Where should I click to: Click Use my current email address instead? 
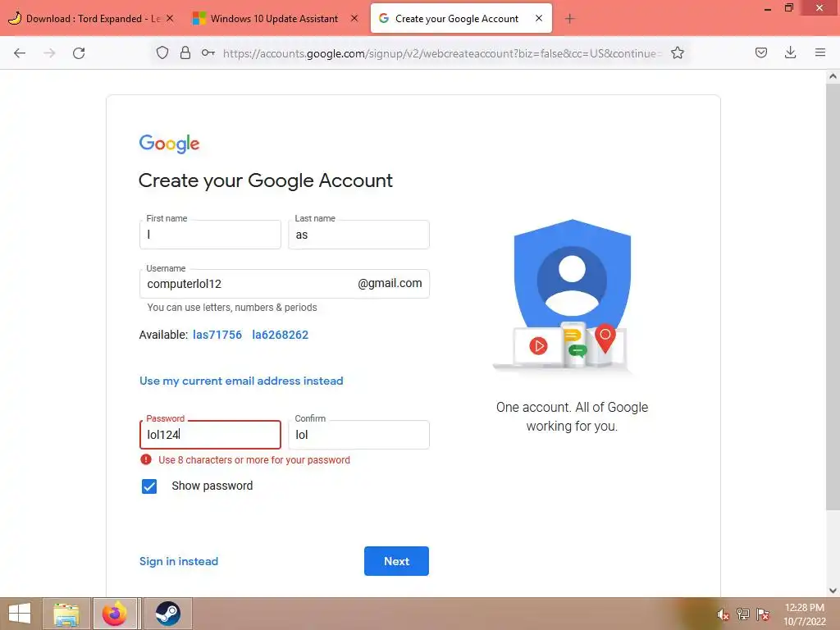click(x=241, y=381)
